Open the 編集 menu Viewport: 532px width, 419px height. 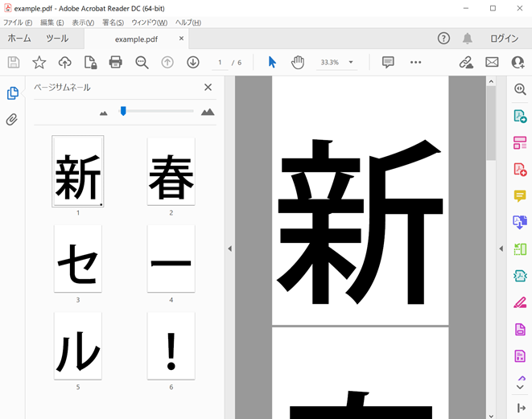pos(52,23)
